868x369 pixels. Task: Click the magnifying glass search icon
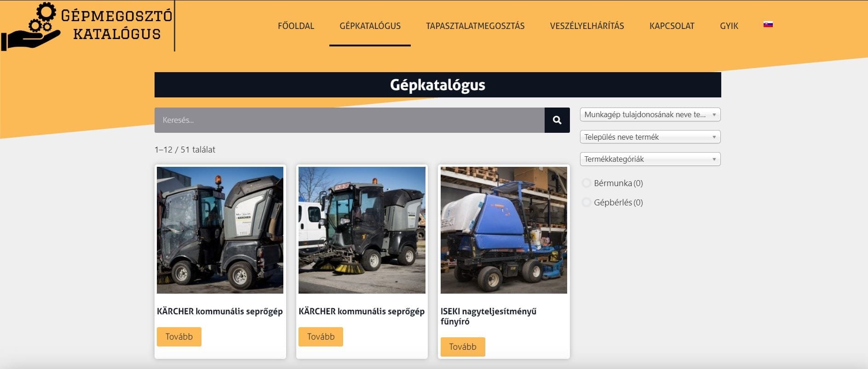click(557, 120)
